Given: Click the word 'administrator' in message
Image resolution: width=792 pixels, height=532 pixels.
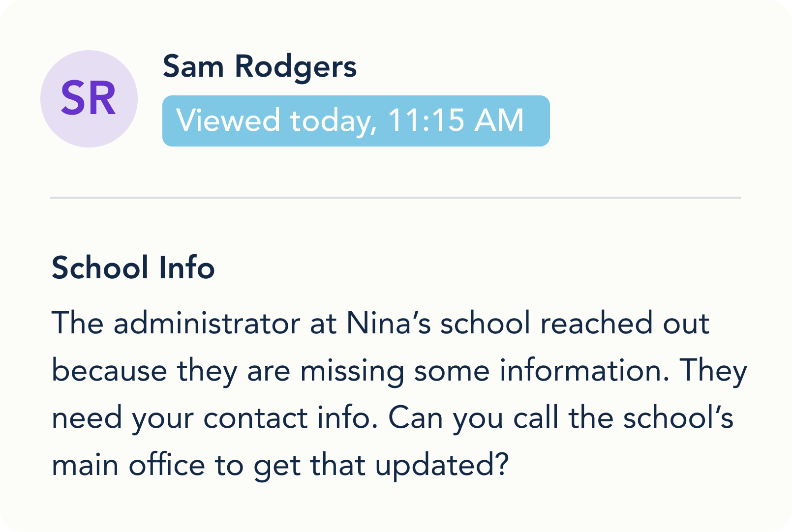Looking at the screenshot, I should pyautogui.click(x=207, y=324).
